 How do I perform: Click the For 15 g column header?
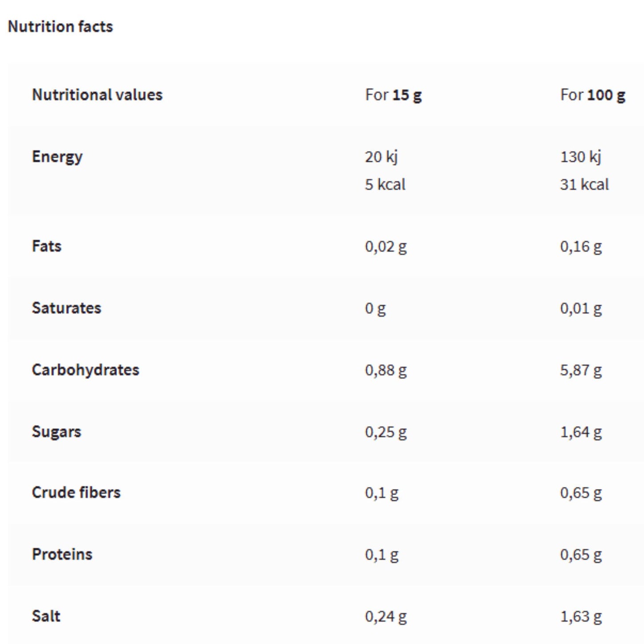393,95
